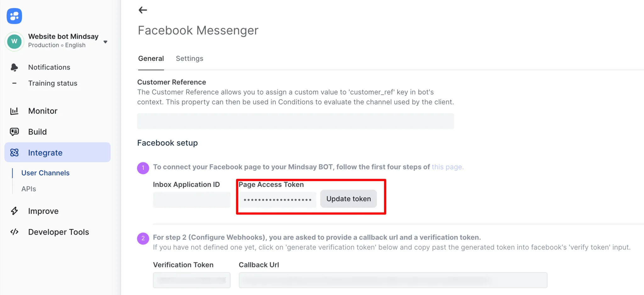This screenshot has width=644, height=295.
Task: Select the Integrate section
Action: (x=58, y=153)
